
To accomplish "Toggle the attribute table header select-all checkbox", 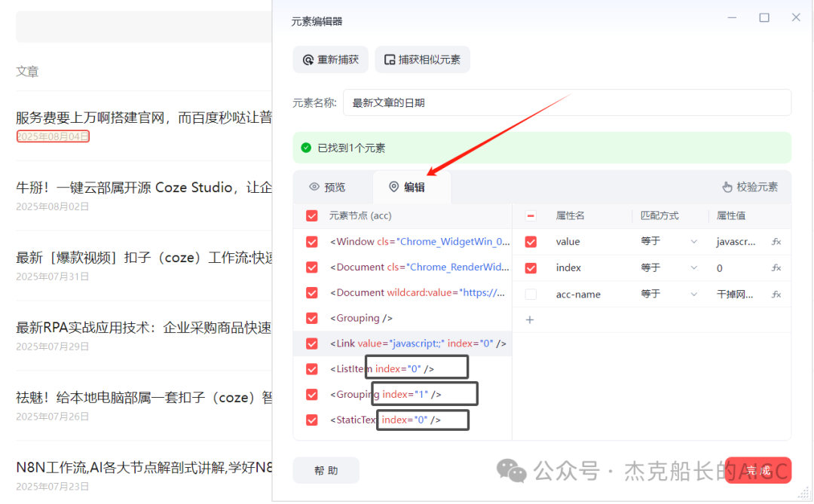I will [531, 216].
